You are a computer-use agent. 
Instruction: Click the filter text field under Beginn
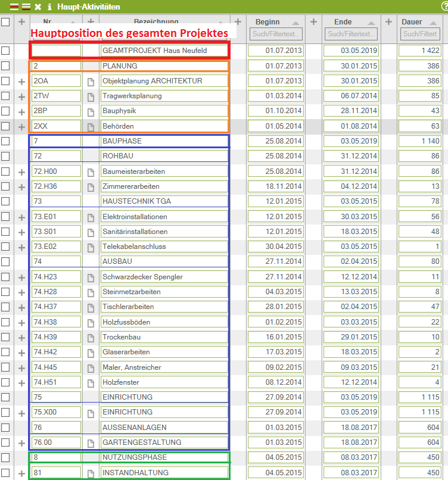(276, 34)
